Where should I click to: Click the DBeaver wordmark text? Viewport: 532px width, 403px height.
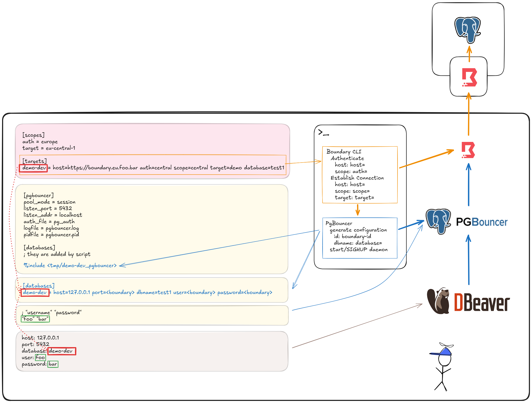(x=482, y=302)
